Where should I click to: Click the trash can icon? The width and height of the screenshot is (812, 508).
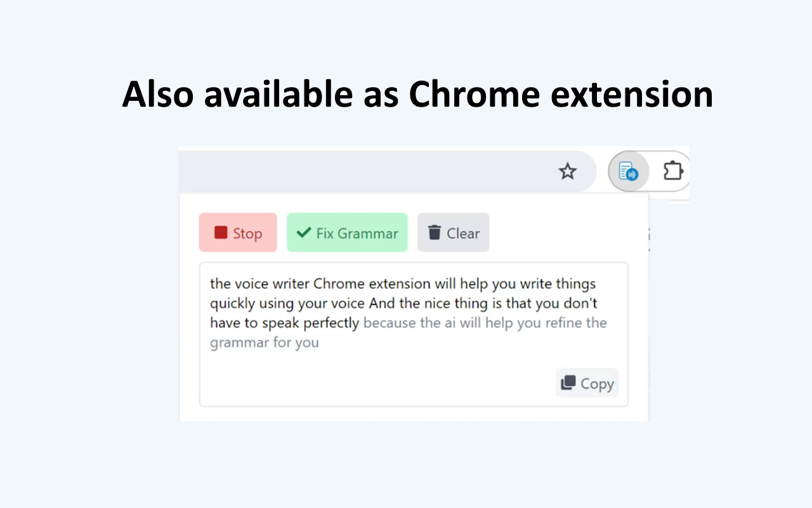(435, 232)
